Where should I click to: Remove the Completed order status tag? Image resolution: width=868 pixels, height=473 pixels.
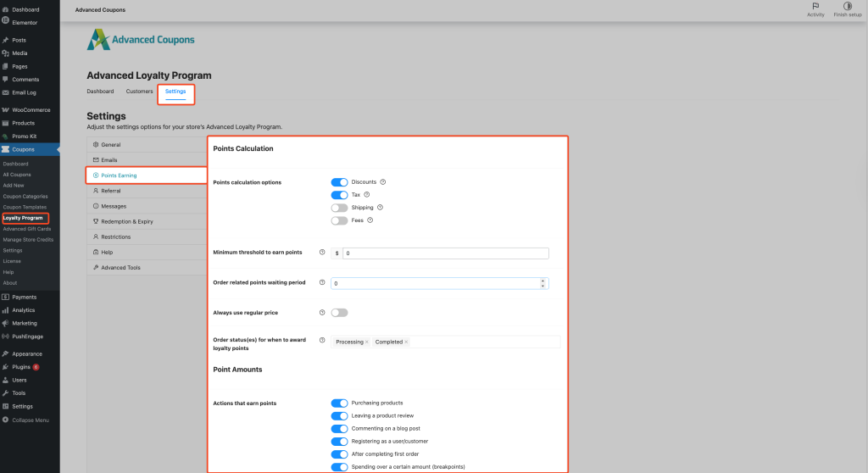[x=406, y=342]
